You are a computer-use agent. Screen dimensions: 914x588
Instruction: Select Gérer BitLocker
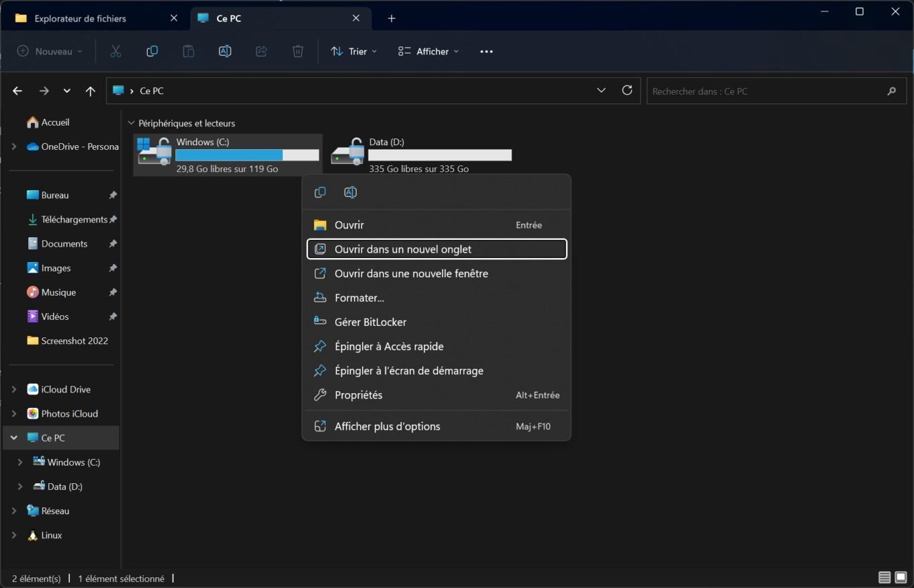(x=437, y=322)
